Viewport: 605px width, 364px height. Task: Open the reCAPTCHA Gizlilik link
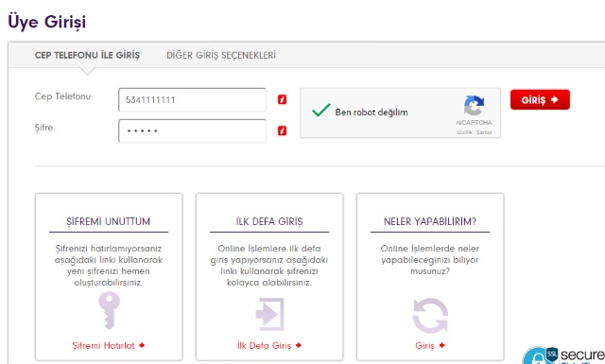pos(465,132)
